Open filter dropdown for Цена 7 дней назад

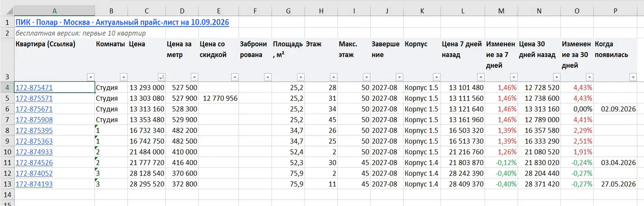tap(481, 77)
